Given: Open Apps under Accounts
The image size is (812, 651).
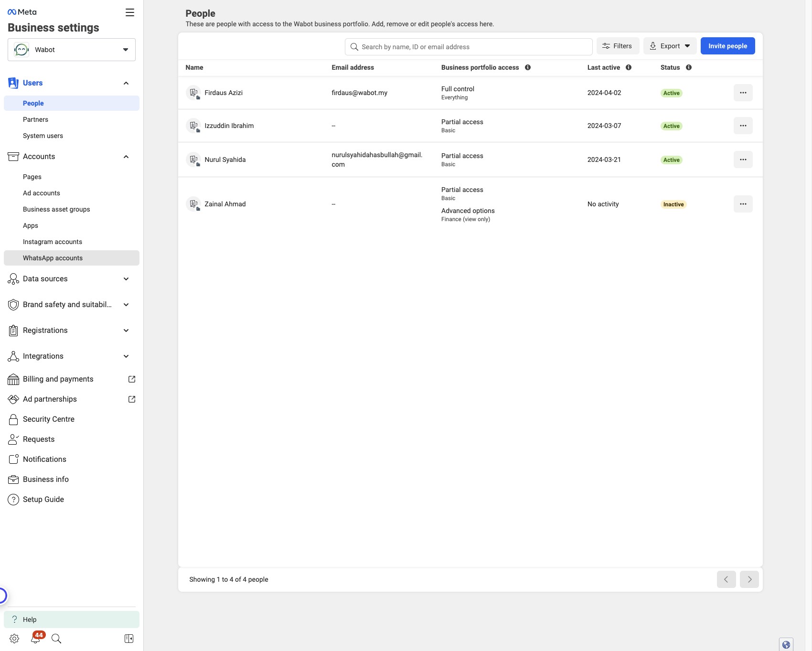Looking at the screenshot, I should (72, 225).
